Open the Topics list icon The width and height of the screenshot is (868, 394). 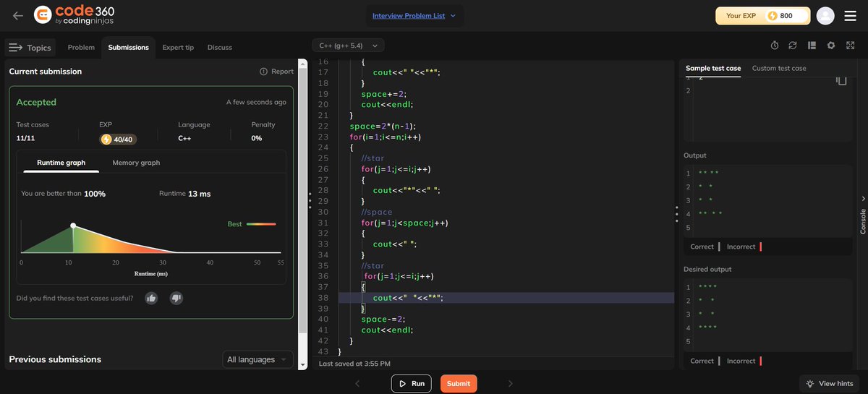coord(15,48)
